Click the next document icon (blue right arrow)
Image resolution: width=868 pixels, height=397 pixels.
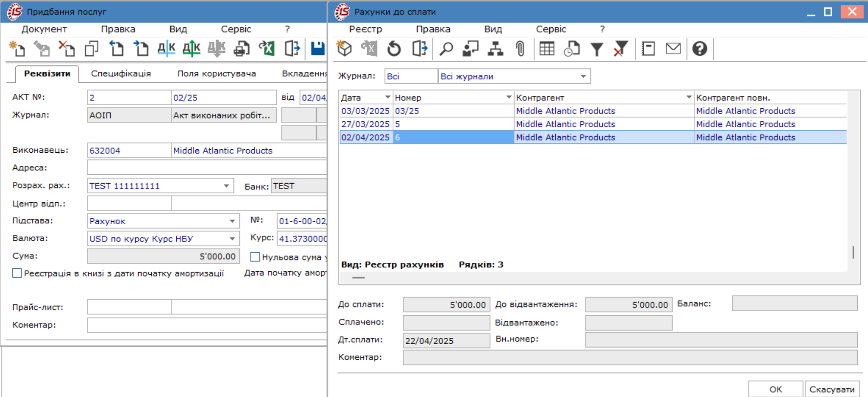141,48
